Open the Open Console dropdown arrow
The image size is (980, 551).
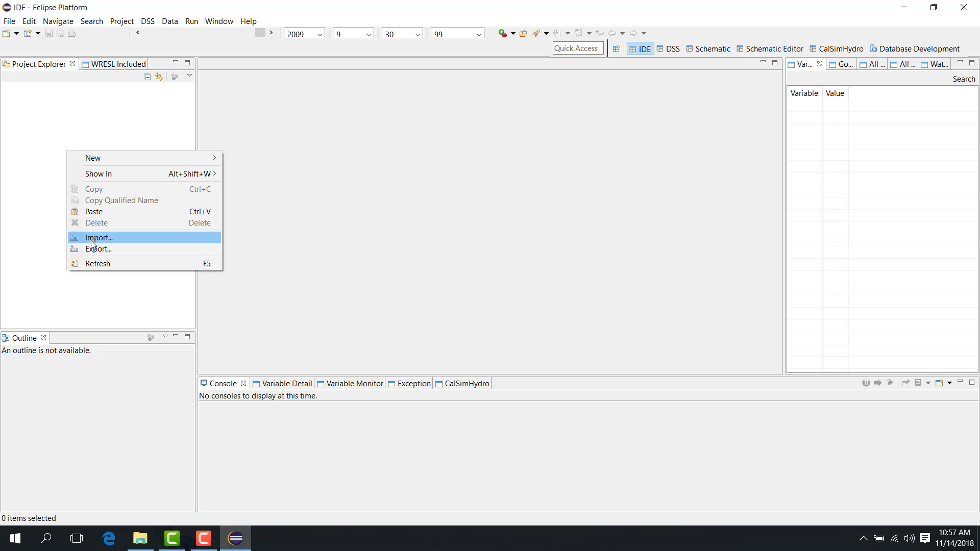[949, 383]
